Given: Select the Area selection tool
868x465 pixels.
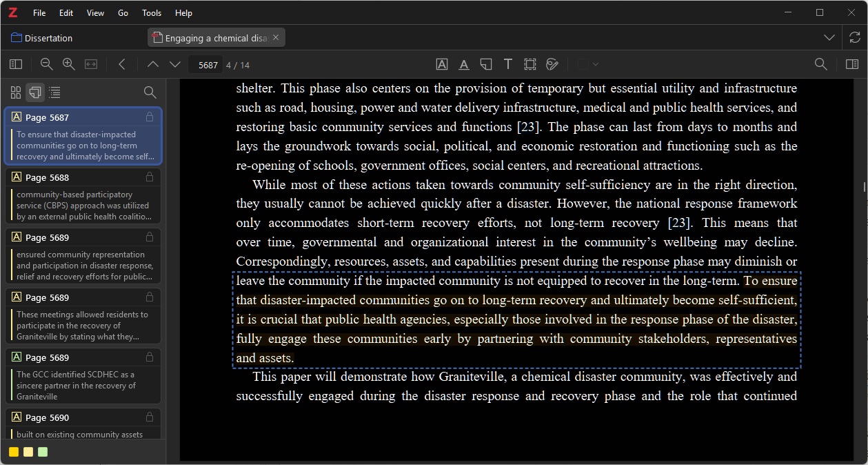Looking at the screenshot, I should tap(530, 64).
